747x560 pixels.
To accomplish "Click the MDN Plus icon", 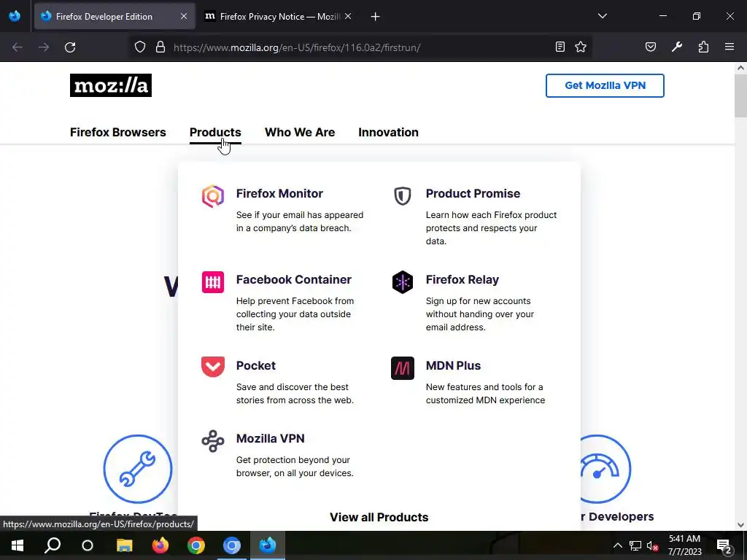I will pyautogui.click(x=403, y=368).
